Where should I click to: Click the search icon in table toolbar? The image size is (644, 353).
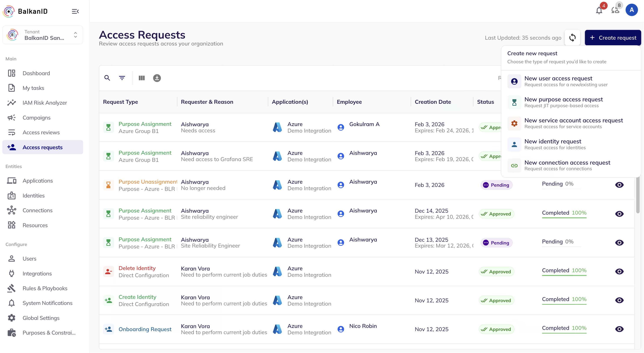(107, 78)
